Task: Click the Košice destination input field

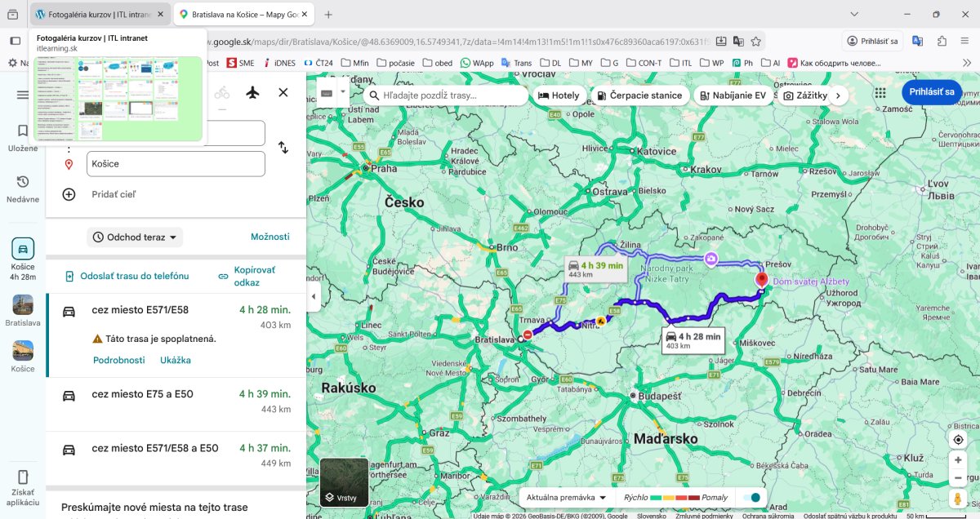Action: pos(176,164)
